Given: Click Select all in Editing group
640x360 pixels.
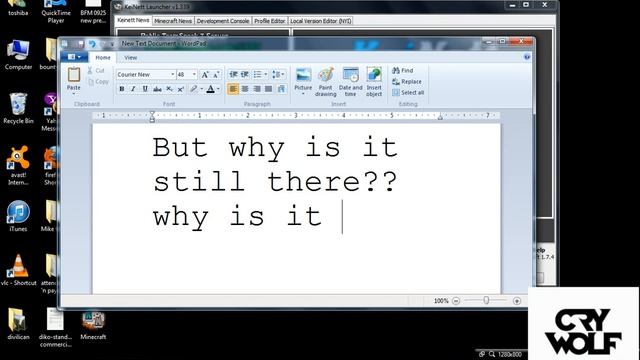Looking at the screenshot, I should [x=408, y=93].
